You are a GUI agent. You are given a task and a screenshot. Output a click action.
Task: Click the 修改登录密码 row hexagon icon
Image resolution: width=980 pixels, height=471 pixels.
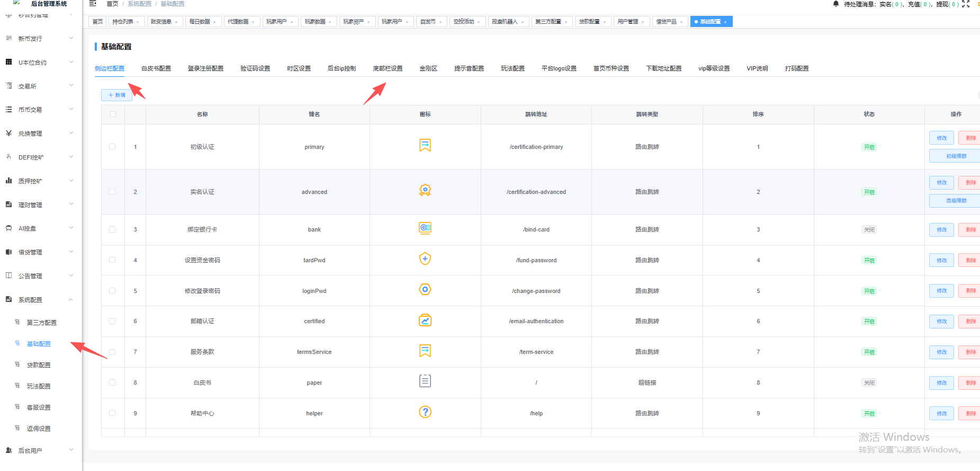[425, 289]
